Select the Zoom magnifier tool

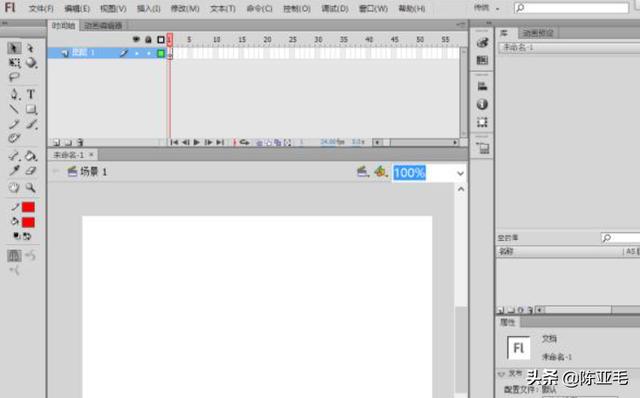pos(30,187)
